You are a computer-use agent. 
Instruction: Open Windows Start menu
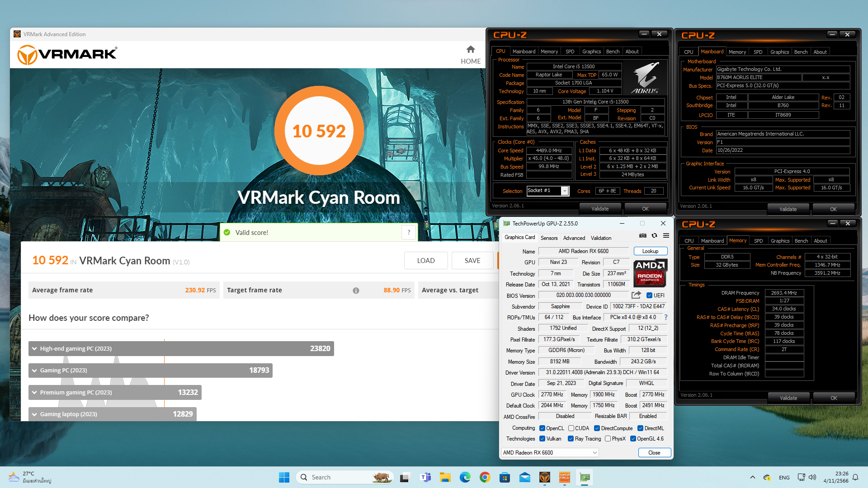click(284, 477)
